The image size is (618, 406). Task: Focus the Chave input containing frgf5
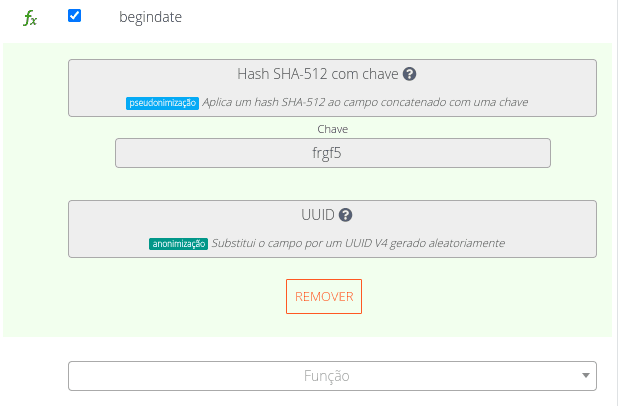[332, 153]
